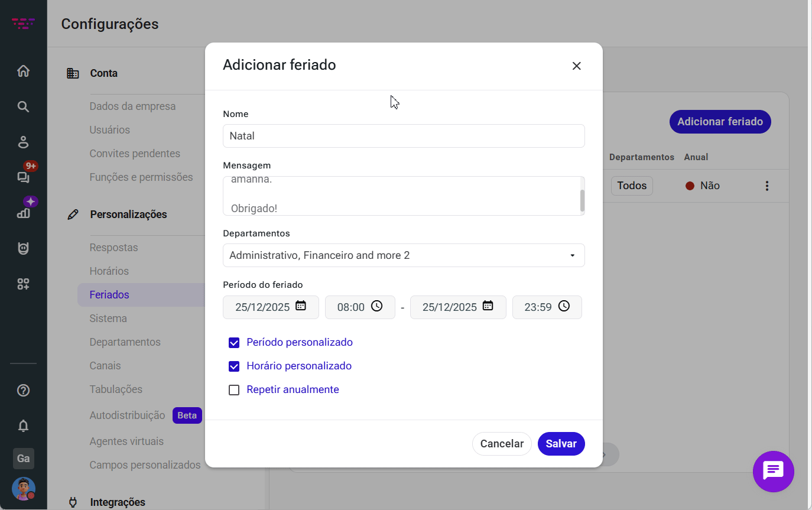Enable Repetir anualmente checkbox
Screen dimensions: 812x510
point(234,390)
